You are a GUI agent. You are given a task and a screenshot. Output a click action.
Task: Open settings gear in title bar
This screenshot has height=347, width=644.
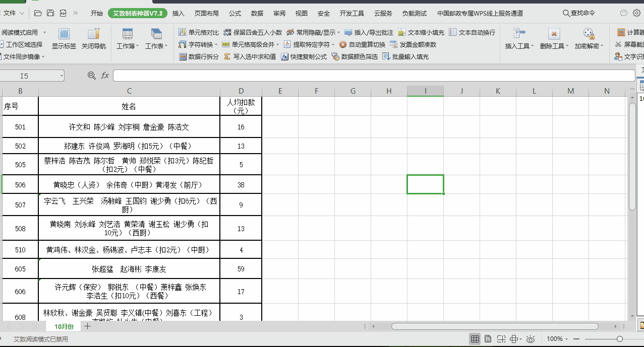coord(637,13)
